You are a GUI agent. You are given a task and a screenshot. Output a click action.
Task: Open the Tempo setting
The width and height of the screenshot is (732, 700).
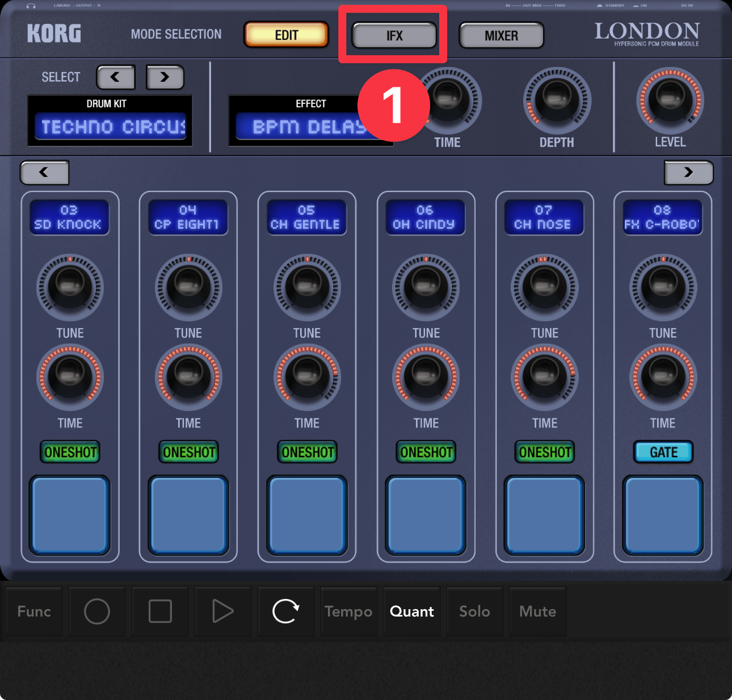(x=348, y=611)
